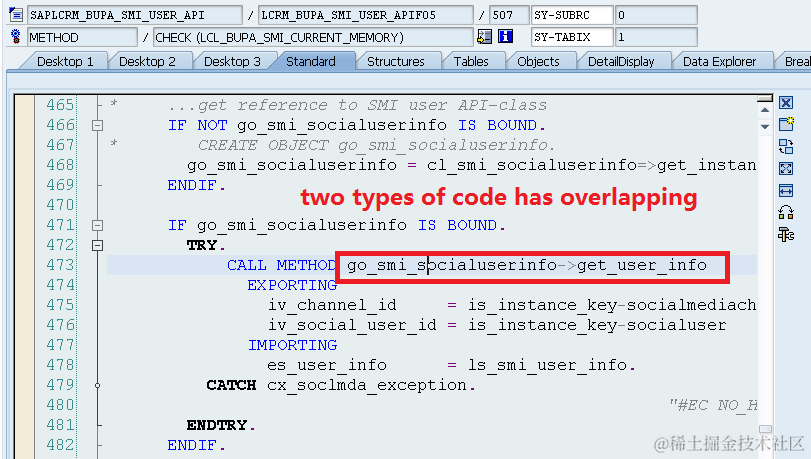Click the new tool window icon with the star
811x459 pixels.
786,124
